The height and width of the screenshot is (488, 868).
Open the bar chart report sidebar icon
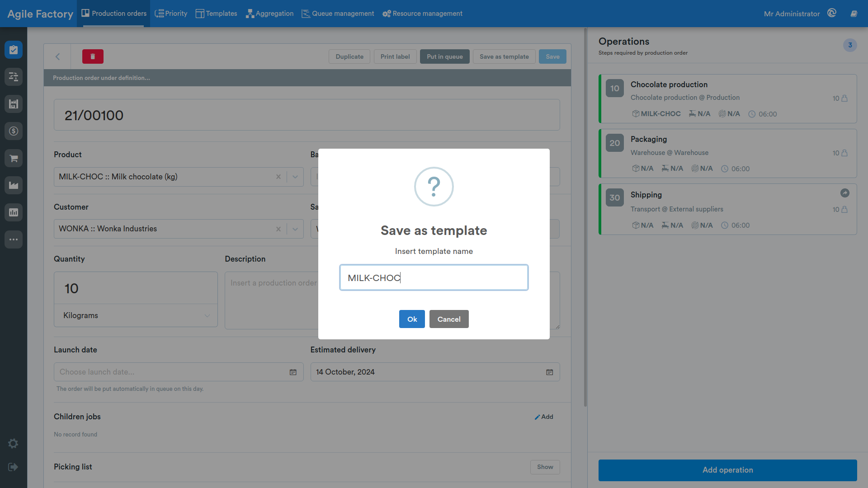[14, 212]
